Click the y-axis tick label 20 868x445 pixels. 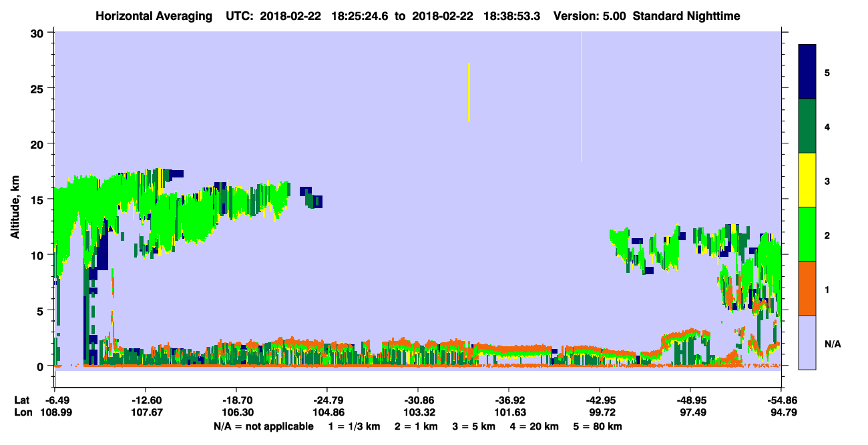point(39,144)
